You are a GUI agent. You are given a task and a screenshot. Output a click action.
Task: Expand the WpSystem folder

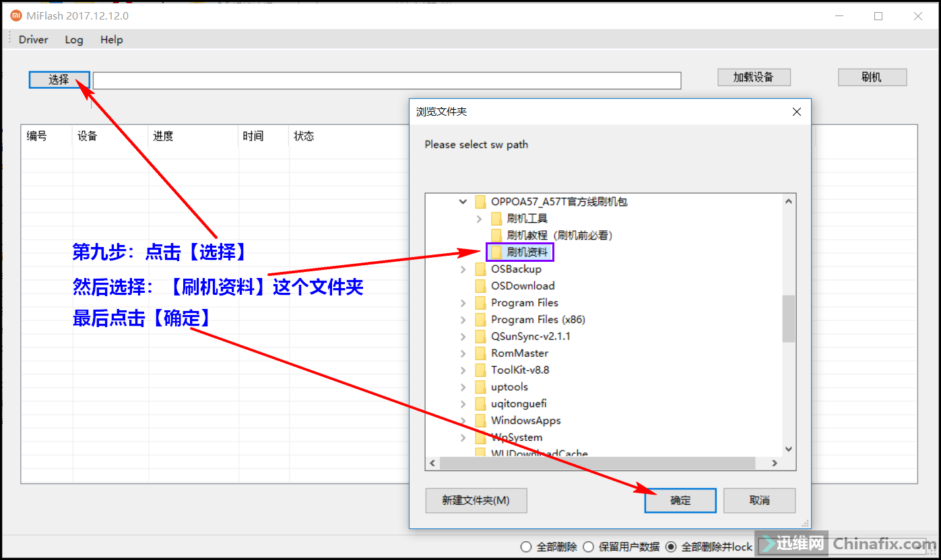tap(463, 438)
